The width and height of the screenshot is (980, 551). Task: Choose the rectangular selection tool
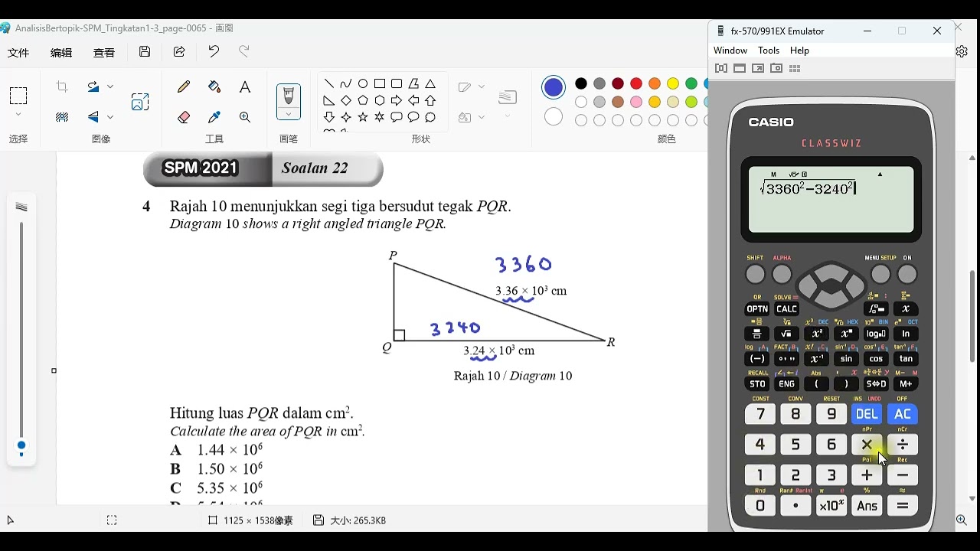click(x=18, y=96)
